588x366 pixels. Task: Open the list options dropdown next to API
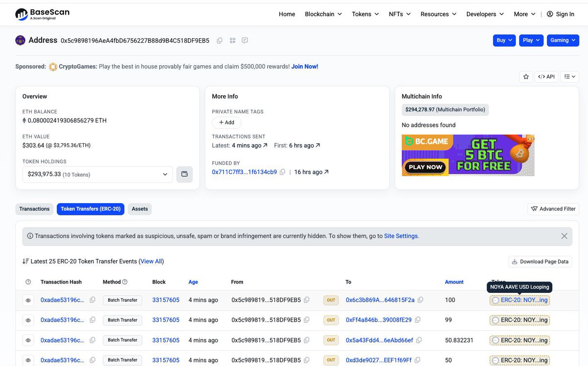570,77
